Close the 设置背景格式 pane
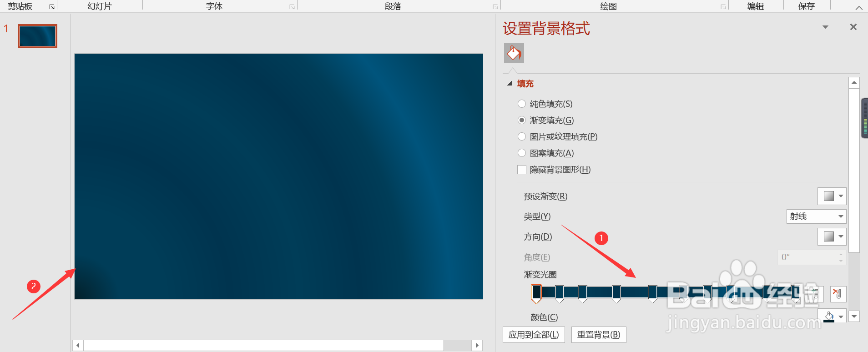This screenshot has width=868, height=352. (853, 27)
